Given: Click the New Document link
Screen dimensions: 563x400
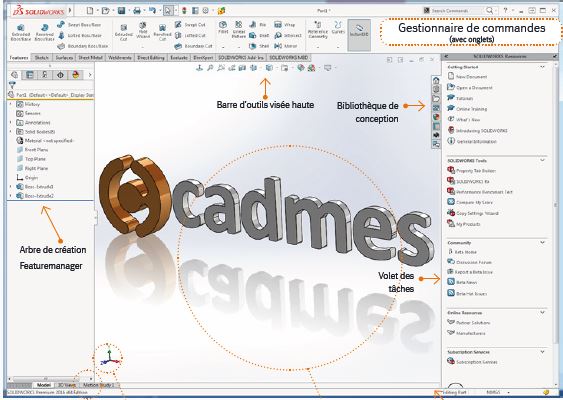Looking at the screenshot, I should [x=467, y=76].
